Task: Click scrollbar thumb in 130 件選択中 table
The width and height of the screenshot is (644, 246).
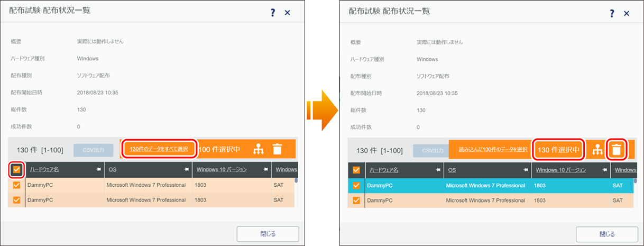Action: 636,180
